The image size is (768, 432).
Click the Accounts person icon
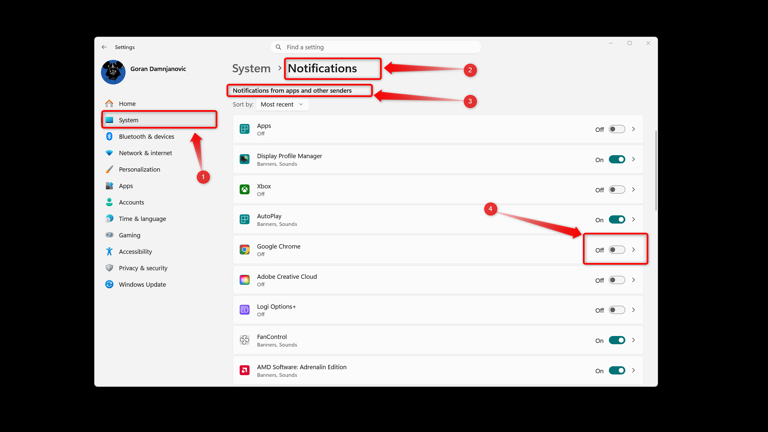[109, 202]
